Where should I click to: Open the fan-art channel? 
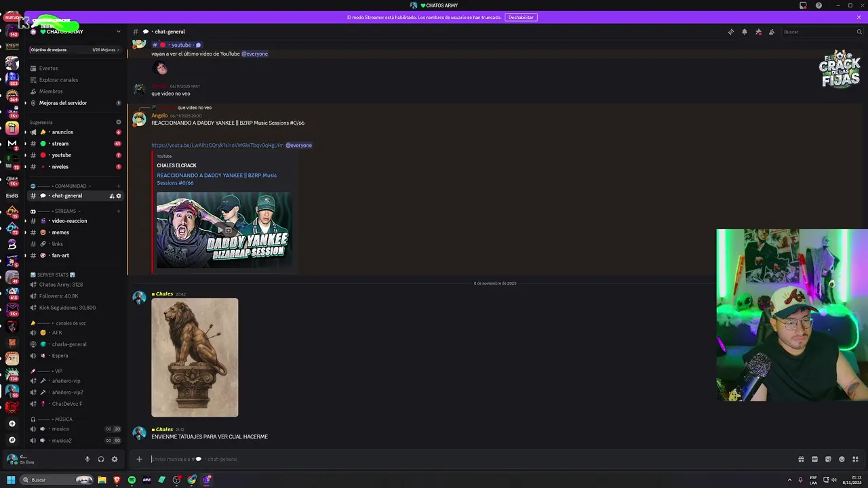tap(75, 256)
